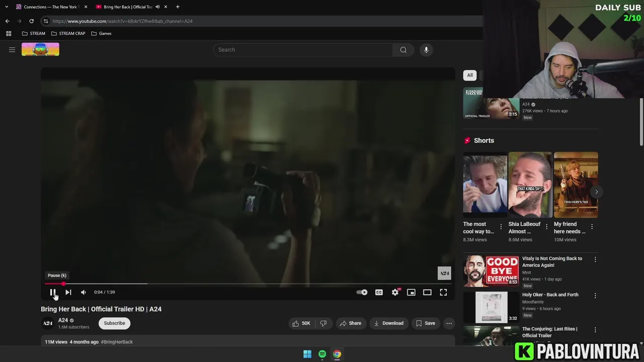The height and width of the screenshot is (362, 644).
Task: Like the video with 50K likes
Action: pos(301,323)
